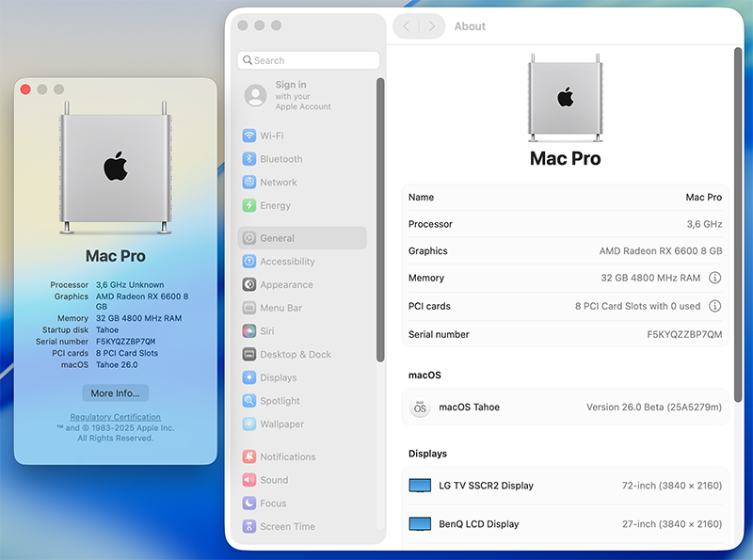Open Spotlight settings in sidebar

click(x=304, y=401)
